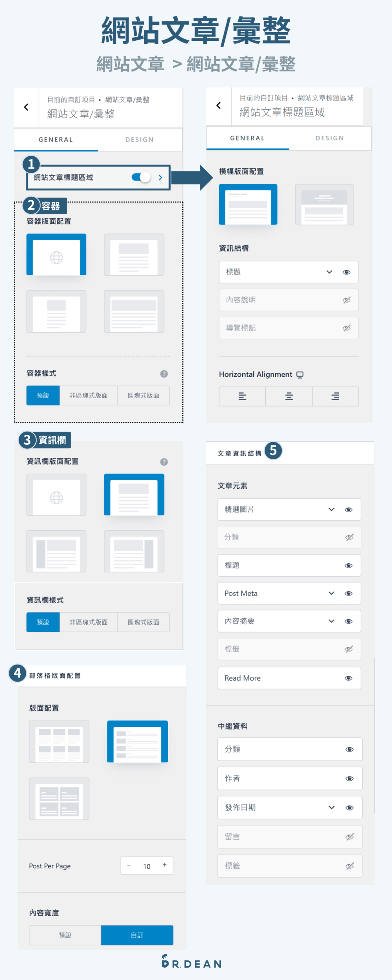Image resolution: width=392 pixels, height=980 pixels.
Task: Select right horizontal alignment icon
Action: pyautogui.click(x=336, y=396)
